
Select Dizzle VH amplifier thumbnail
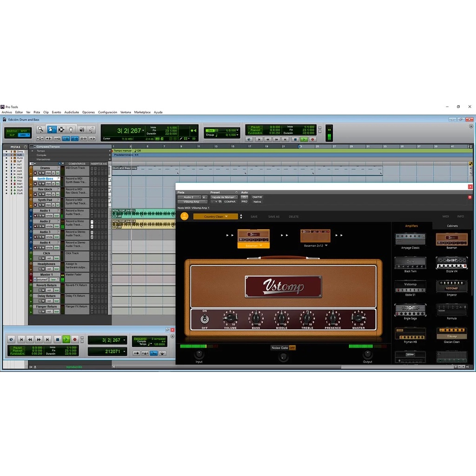pyautogui.click(x=451, y=263)
